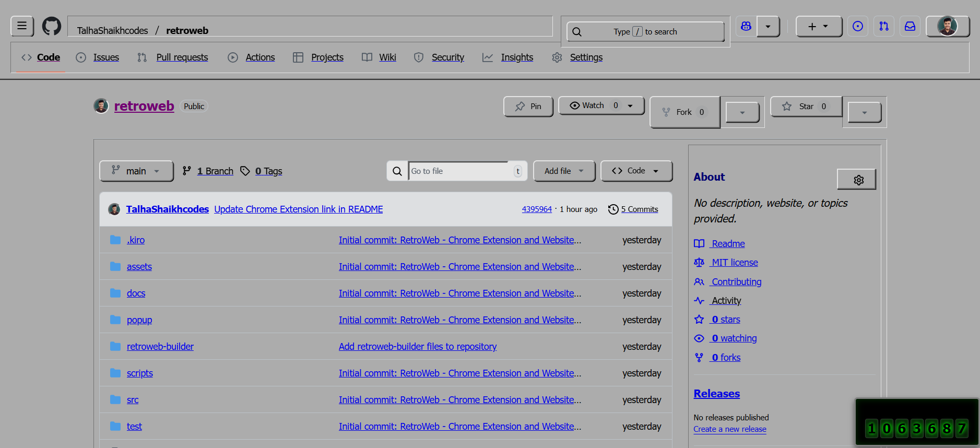This screenshot has width=980, height=448.
Task: Click the history clock icon beside 5 Commits
Action: (613, 209)
